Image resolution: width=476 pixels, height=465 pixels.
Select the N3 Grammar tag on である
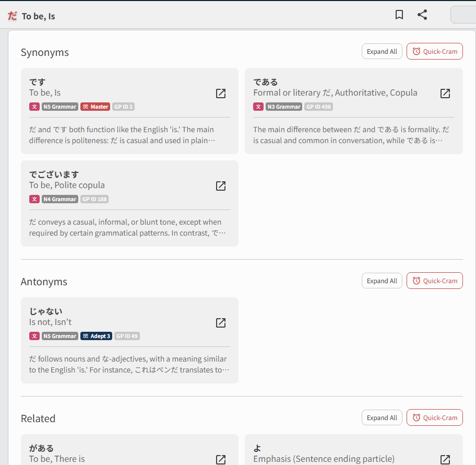point(284,107)
